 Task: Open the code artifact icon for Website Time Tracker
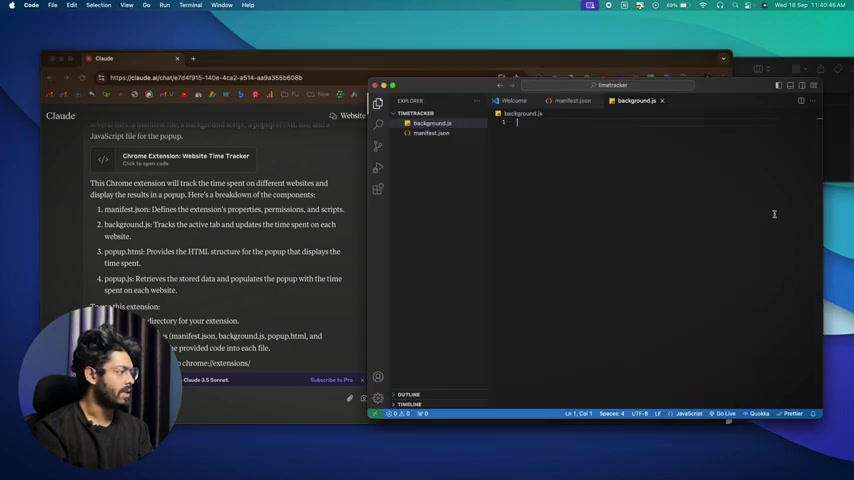click(103, 160)
